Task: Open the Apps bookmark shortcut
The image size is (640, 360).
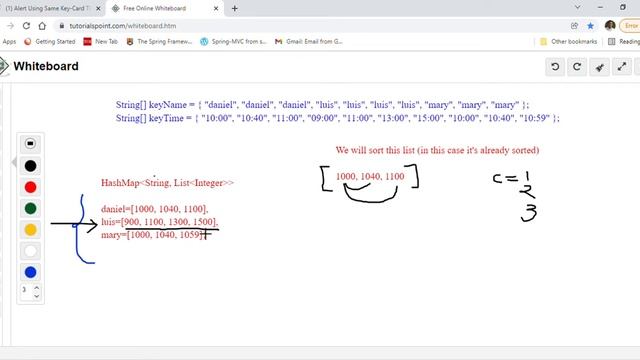Action: point(9,42)
